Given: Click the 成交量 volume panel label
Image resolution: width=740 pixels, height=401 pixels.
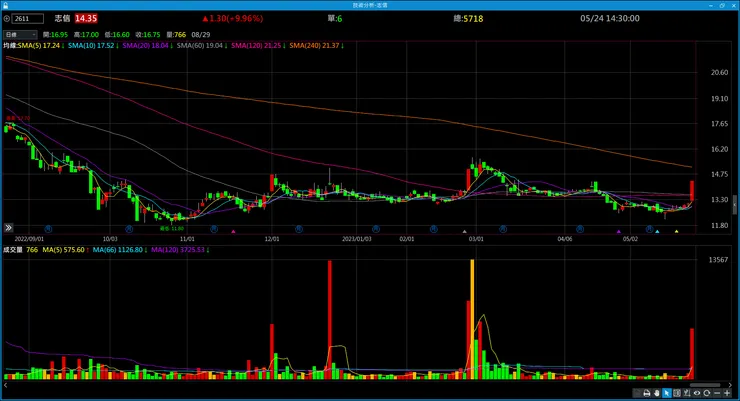Looking at the screenshot, I should pyautogui.click(x=13, y=250).
